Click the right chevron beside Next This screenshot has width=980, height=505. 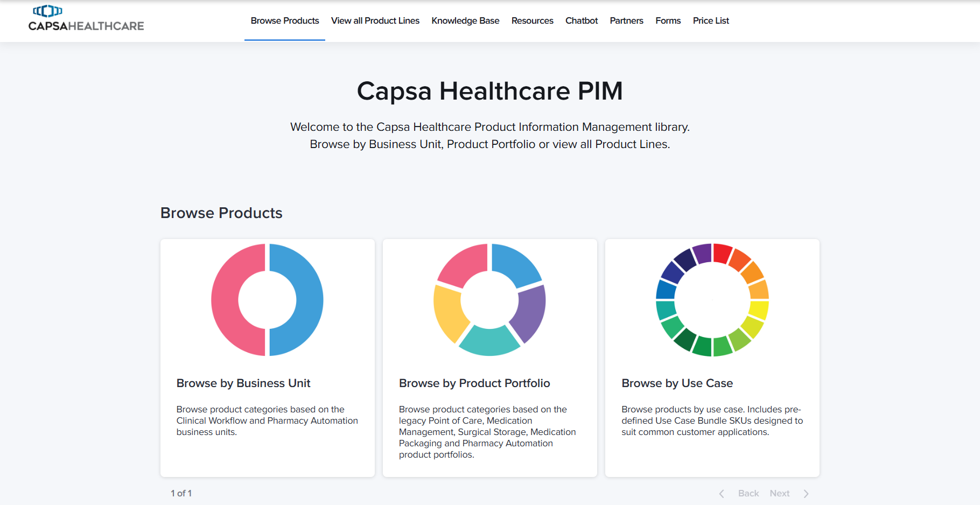coord(806,494)
